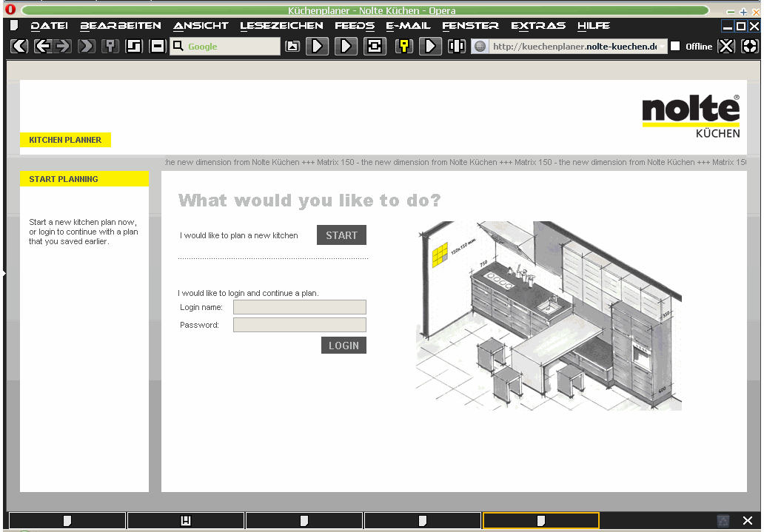Image resolution: width=764 pixels, height=532 pixels.
Task: Go forward using the right arrow icon
Action: (62, 47)
